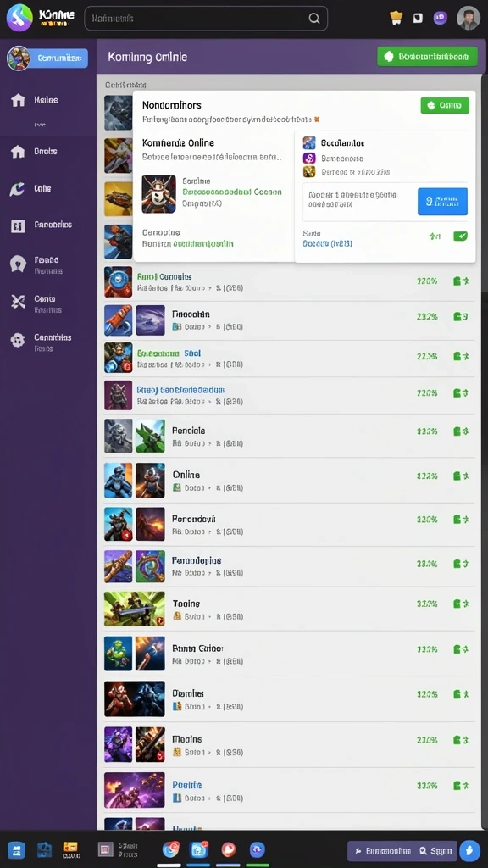Click the red circular taskbar app icon

coord(229,849)
